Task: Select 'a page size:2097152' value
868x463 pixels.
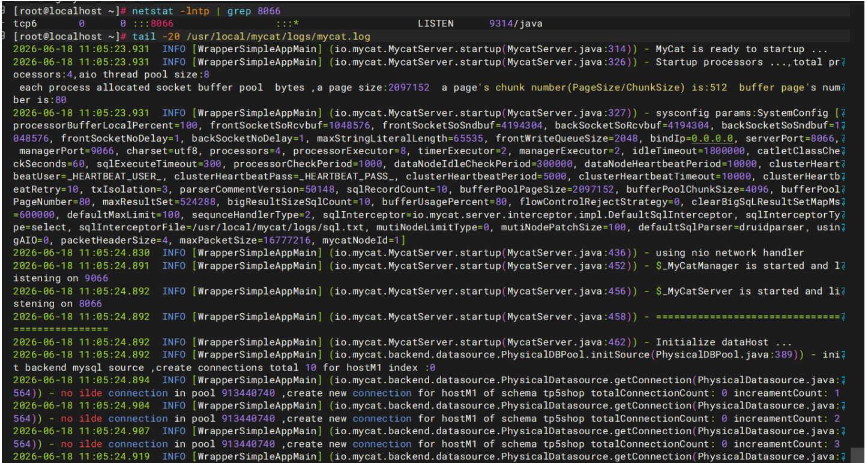Action: [373, 88]
